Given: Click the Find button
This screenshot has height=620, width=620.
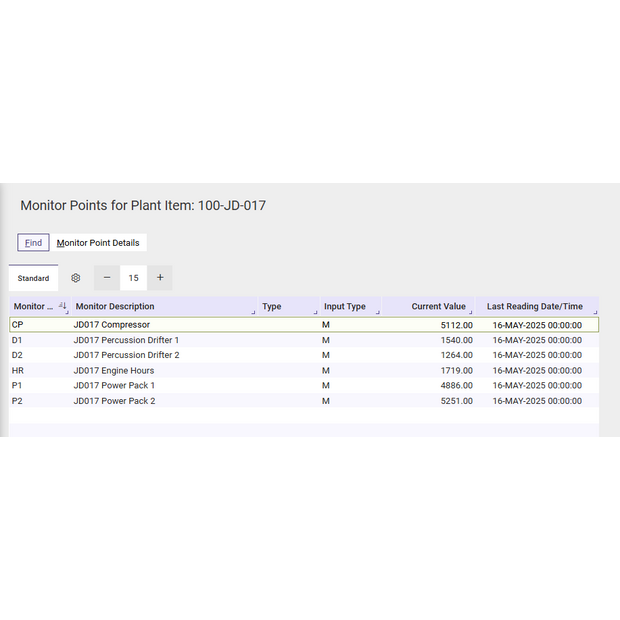Looking at the screenshot, I should tap(33, 243).
